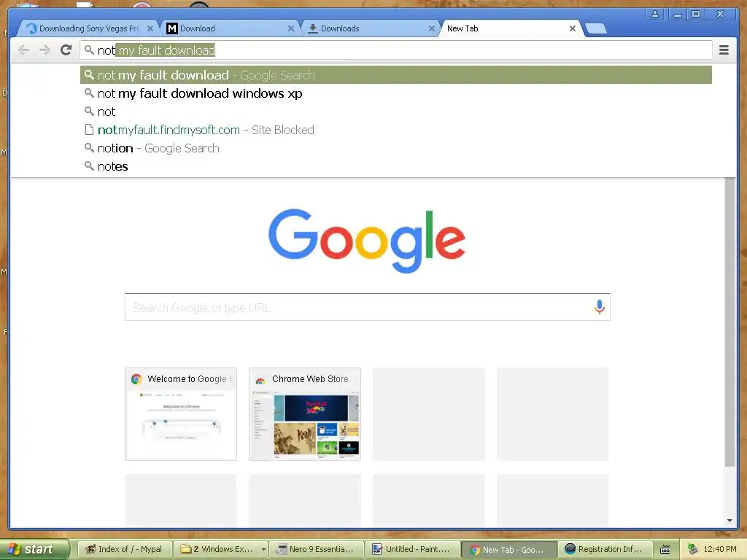
Task: Select the New Tab tab
Action: (510, 28)
